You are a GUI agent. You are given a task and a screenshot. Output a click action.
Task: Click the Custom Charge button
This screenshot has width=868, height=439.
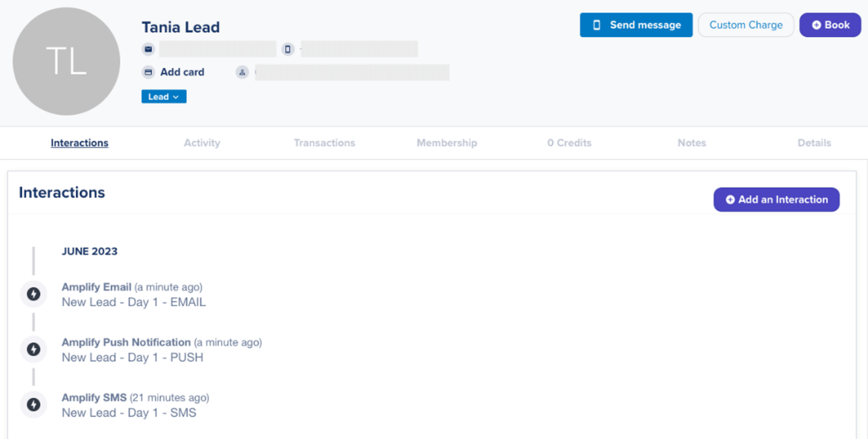point(746,25)
